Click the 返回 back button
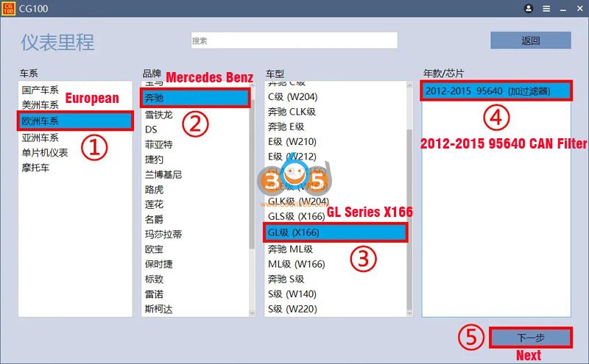The image size is (589, 364). coord(530,40)
